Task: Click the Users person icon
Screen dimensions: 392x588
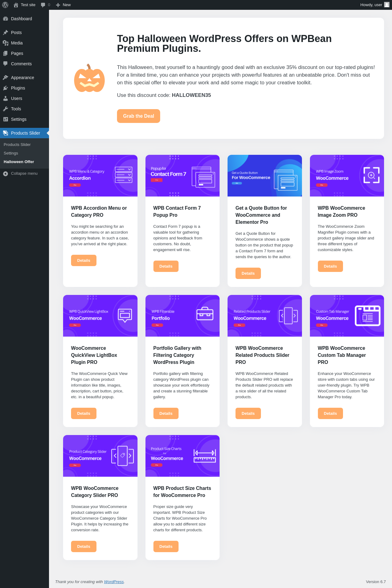Action: (x=6, y=98)
